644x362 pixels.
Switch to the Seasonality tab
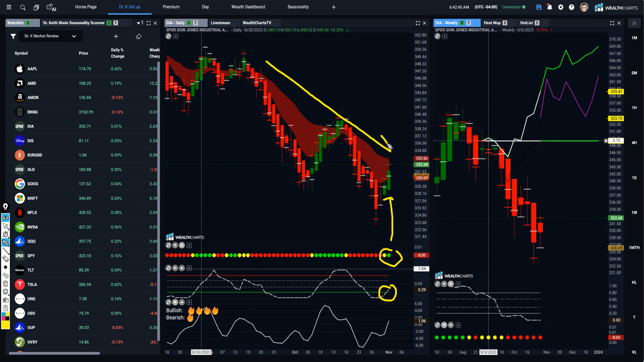298,7
